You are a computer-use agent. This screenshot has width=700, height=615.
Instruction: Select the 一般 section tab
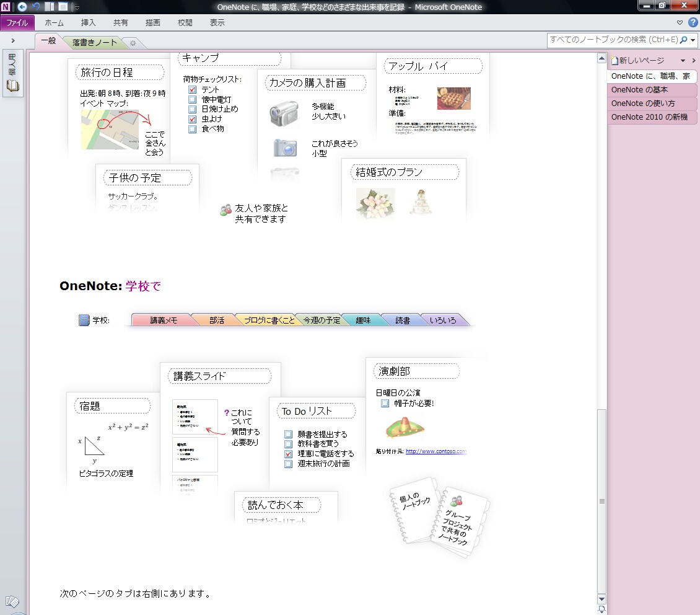(48, 41)
